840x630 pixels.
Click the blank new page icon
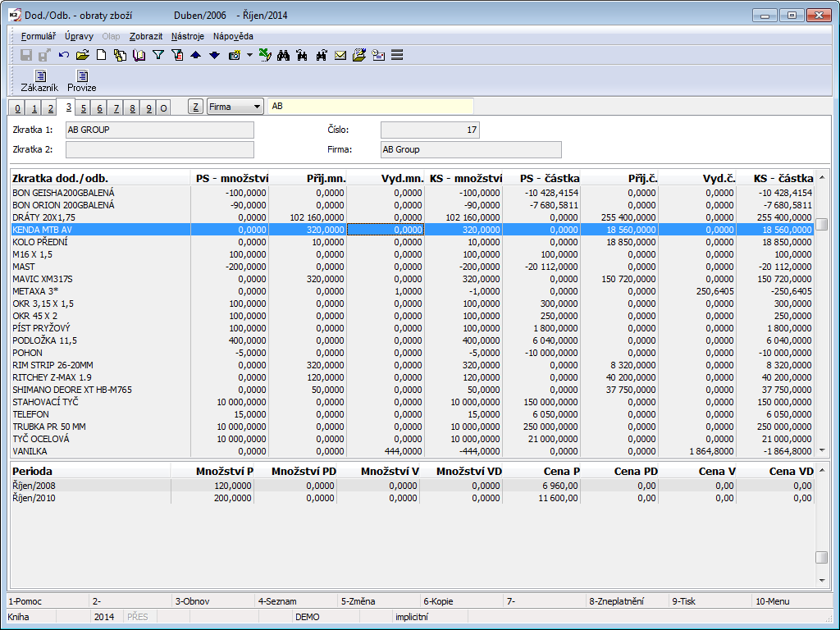click(x=102, y=55)
